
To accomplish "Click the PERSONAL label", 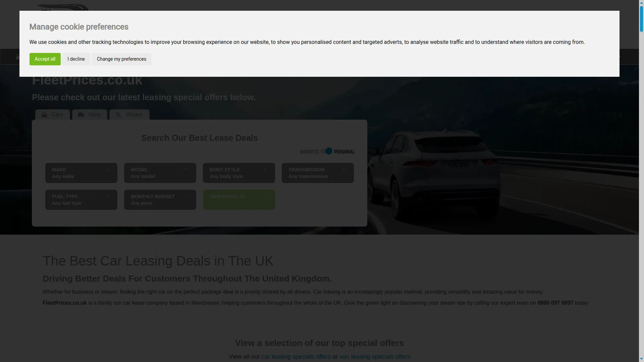I will 344,152.
